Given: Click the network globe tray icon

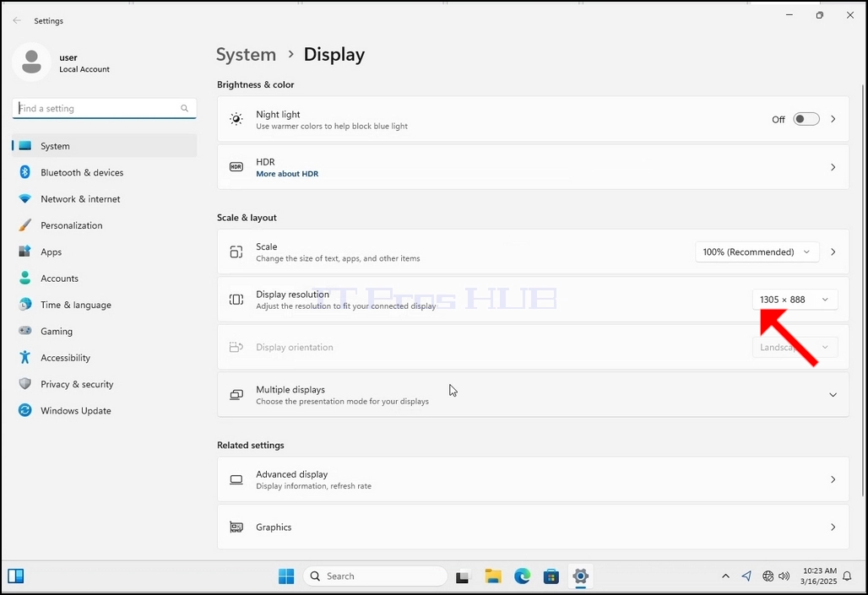Looking at the screenshot, I should [x=768, y=576].
